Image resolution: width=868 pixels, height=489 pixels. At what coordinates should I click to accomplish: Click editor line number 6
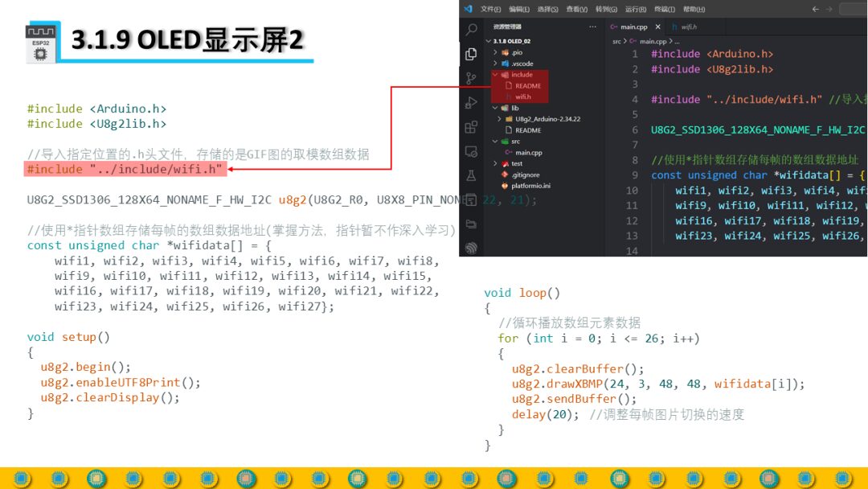(635, 129)
